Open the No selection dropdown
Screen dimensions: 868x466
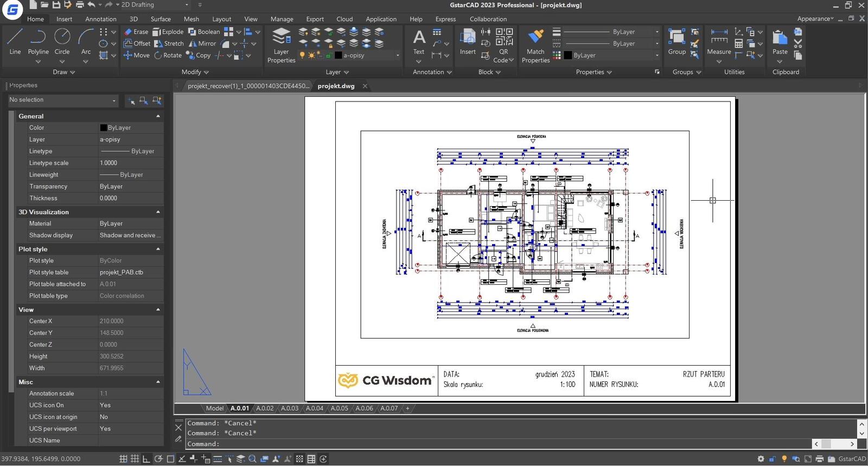63,100
